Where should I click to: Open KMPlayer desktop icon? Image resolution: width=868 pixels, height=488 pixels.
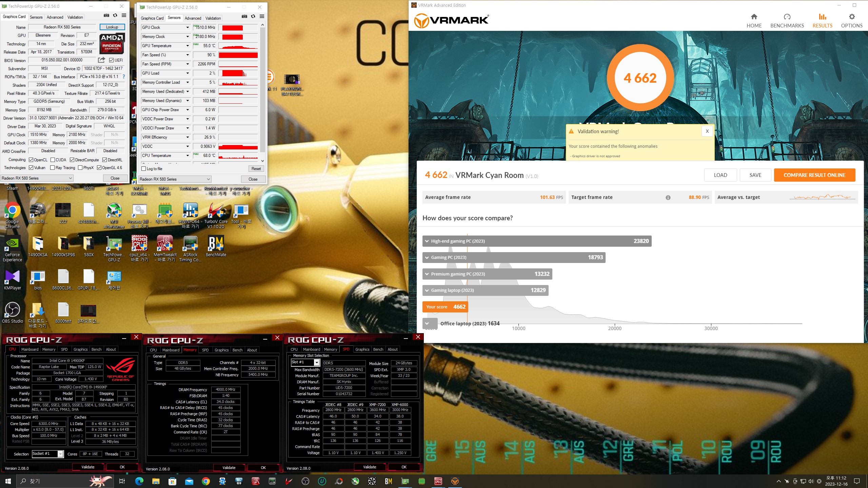click(x=12, y=280)
